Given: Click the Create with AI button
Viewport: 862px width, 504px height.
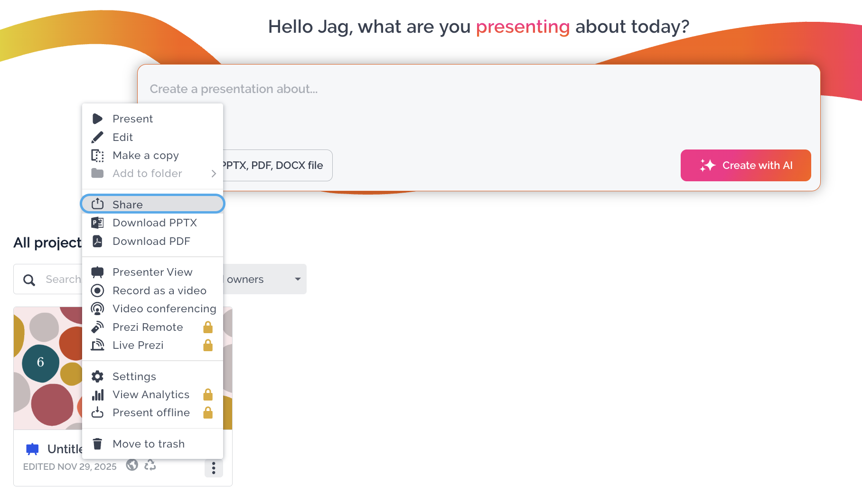Looking at the screenshot, I should (746, 165).
